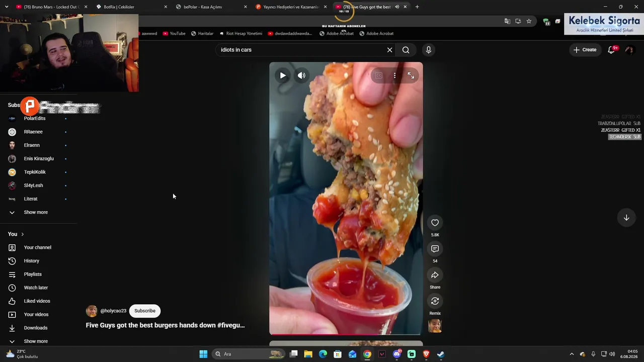Mute the Five Guys browser tab audio
This screenshot has width=644, height=362.
(x=397, y=7)
